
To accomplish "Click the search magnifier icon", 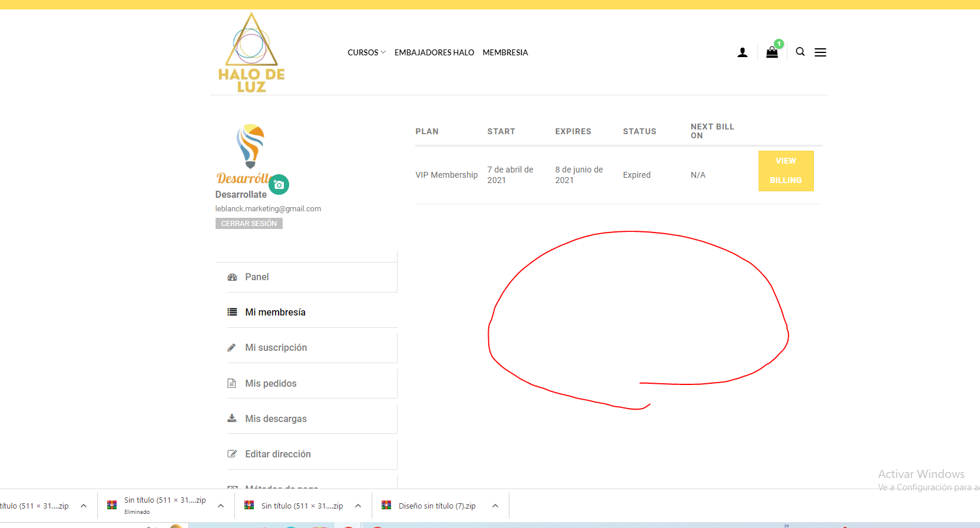I will (800, 52).
